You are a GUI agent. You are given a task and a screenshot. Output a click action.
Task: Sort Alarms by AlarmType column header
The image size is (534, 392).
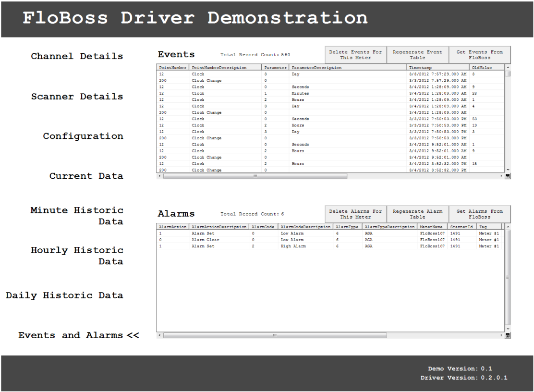[347, 227]
